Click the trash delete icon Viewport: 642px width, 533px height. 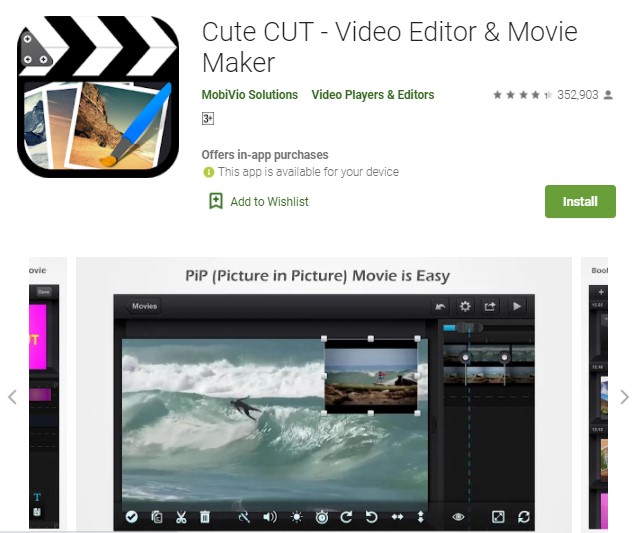pos(205,517)
